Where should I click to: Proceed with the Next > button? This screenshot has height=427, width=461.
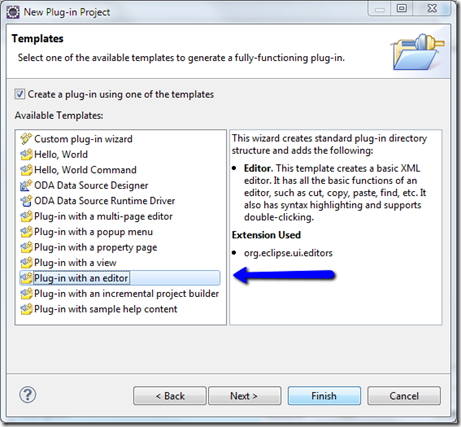coord(245,396)
